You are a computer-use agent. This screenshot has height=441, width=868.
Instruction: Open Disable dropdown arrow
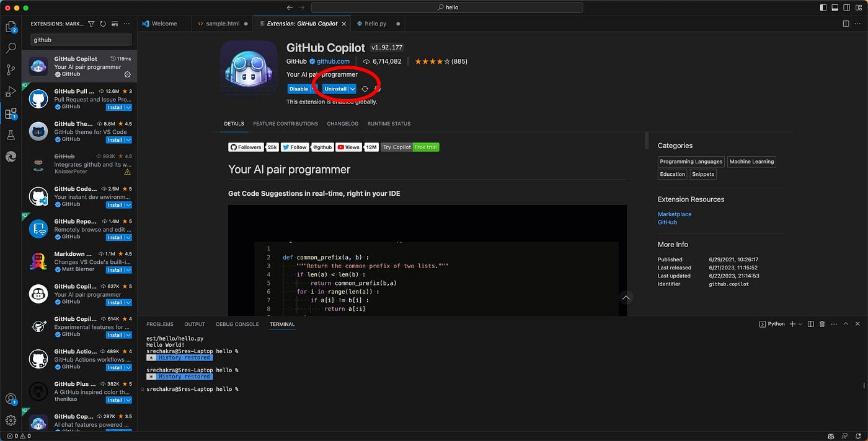[313, 89]
